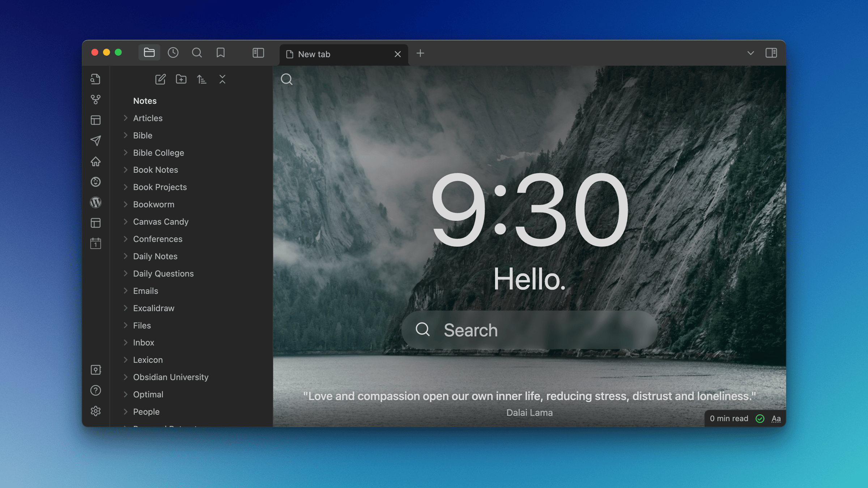
Task: Expand the Canvas Candy folder chevron
Action: pos(125,222)
